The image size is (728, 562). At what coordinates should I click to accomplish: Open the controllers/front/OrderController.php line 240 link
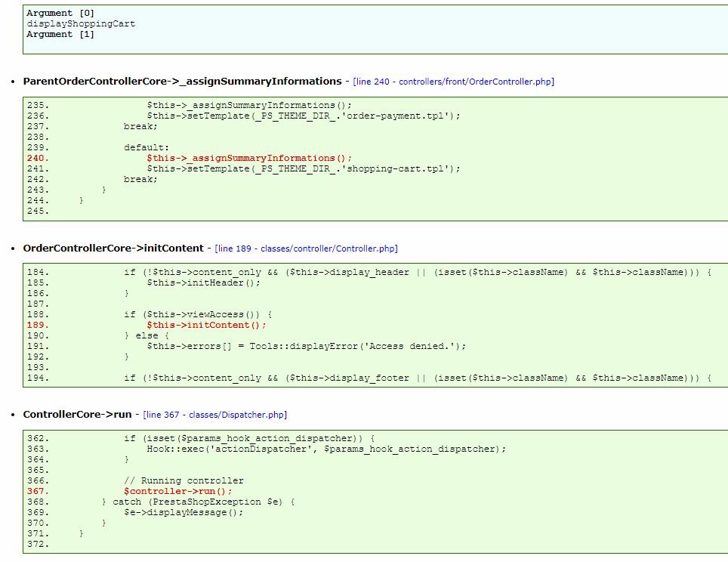tap(453, 82)
